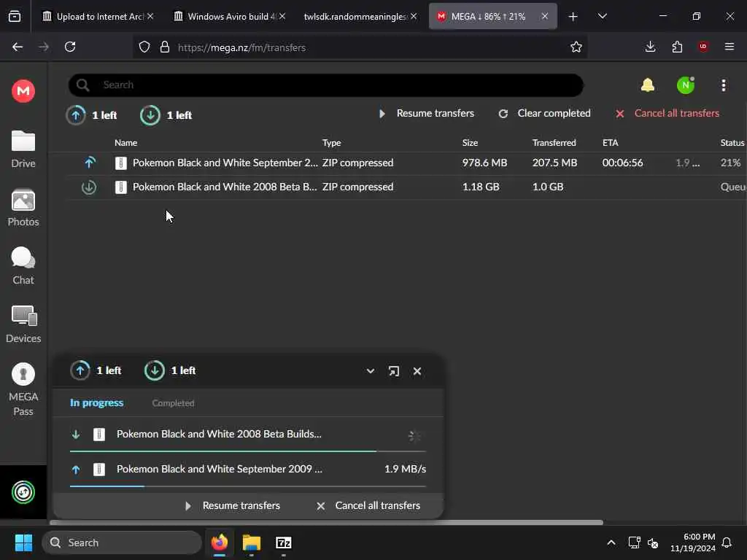This screenshot has width=747, height=560.
Task: Click the upload progress bar for September 2009
Action: [248, 486]
